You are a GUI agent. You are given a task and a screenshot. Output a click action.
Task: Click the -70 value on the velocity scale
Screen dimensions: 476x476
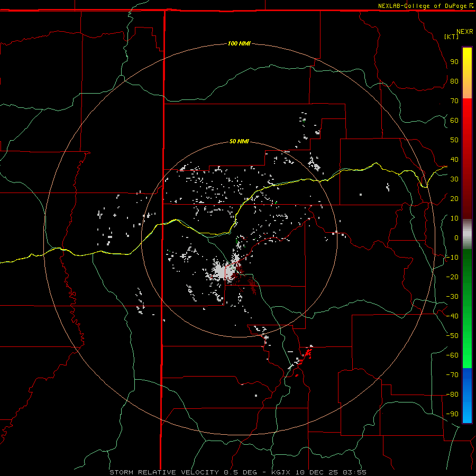pos(452,374)
